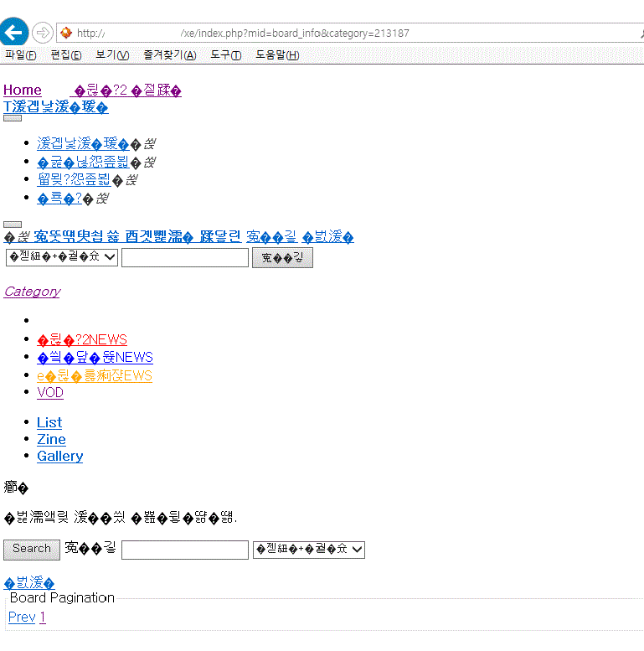Click the Home link
The width and height of the screenshot is (644, 651).
pyautogui.click(x=23, y=90)
